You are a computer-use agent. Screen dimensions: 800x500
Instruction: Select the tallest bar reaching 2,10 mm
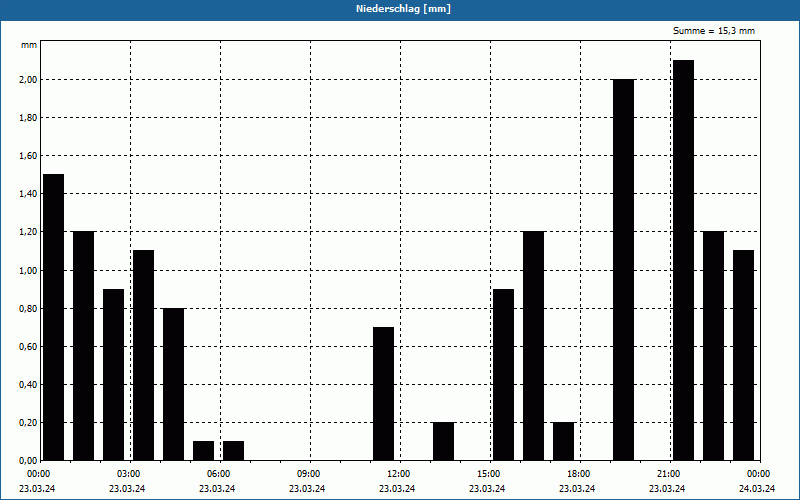683,260
